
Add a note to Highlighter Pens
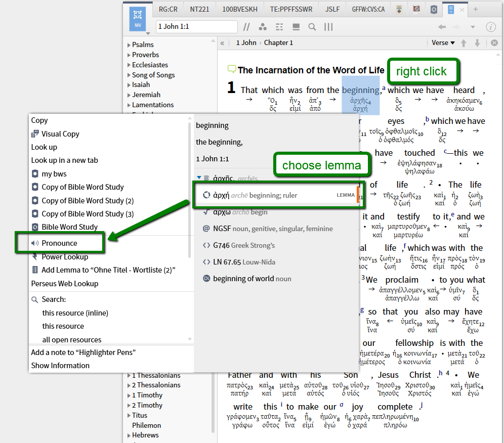point(83,352)
